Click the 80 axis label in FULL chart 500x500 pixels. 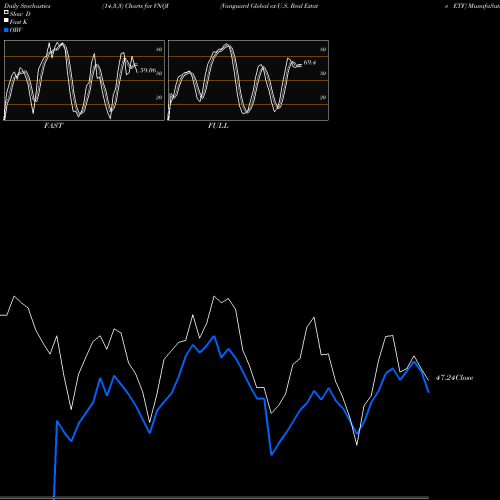pos(323,50)
